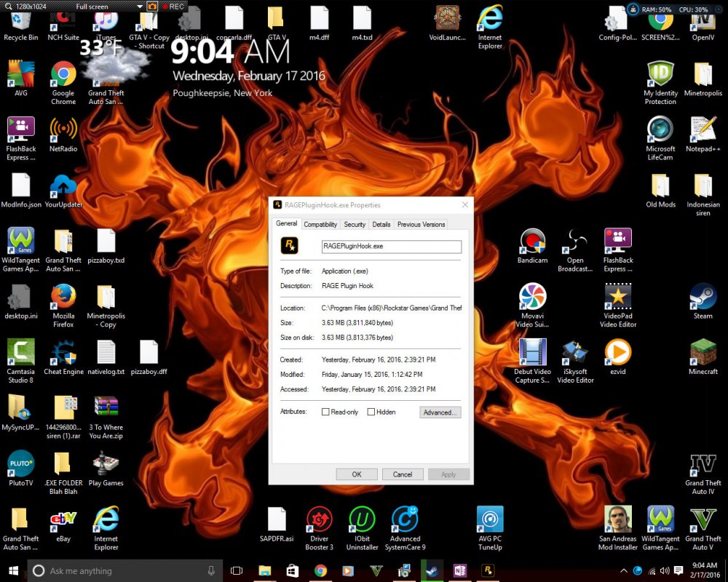The height and width of the screenshot is (582, 728).
Task: Start recording with the REC button
Action: (173, 7)
